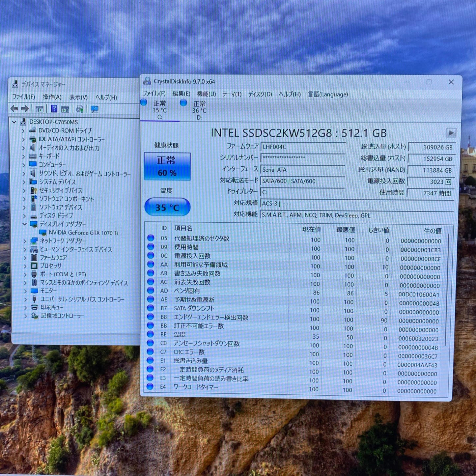Screen dimensions: 476x476
Task: Click the back arrow in Device Manager toolbar
Action: tap(14, 109)
